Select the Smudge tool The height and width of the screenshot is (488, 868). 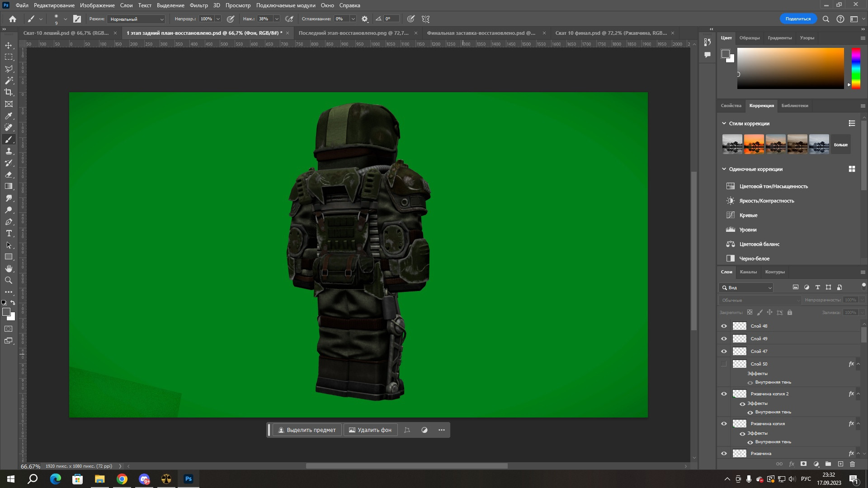9,198
